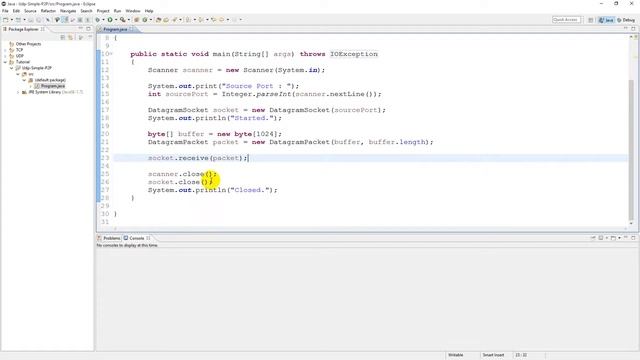640x360 pixels.
Task: Collapse the main method fold marker
Action: coord(111,54)
